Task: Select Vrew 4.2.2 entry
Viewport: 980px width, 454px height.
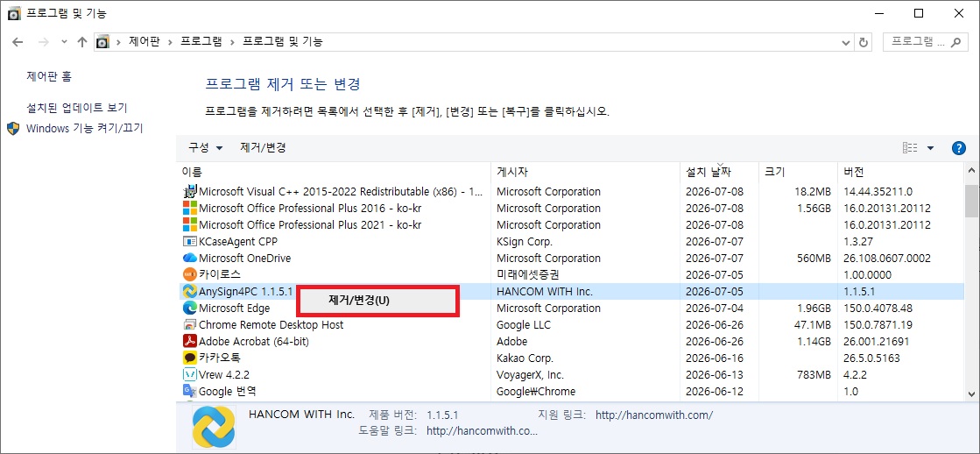Action: [571, 374]
